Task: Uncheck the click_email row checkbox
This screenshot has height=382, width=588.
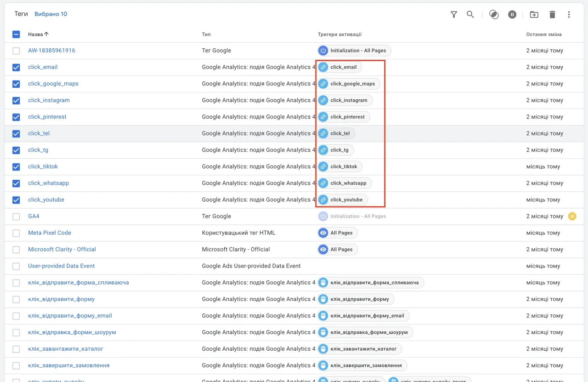Action: (16, 67)
